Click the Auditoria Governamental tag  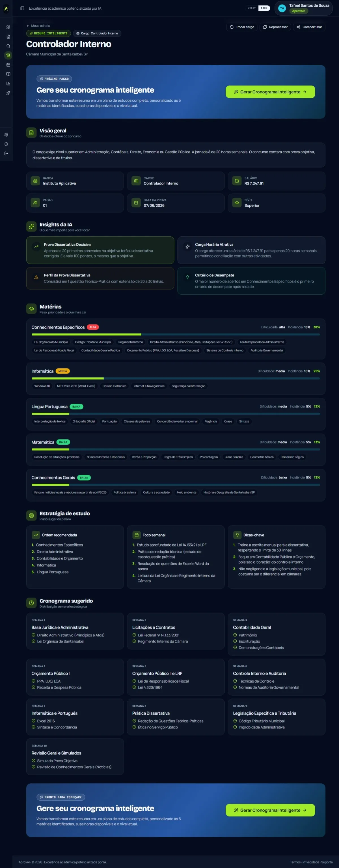(267, 350)
